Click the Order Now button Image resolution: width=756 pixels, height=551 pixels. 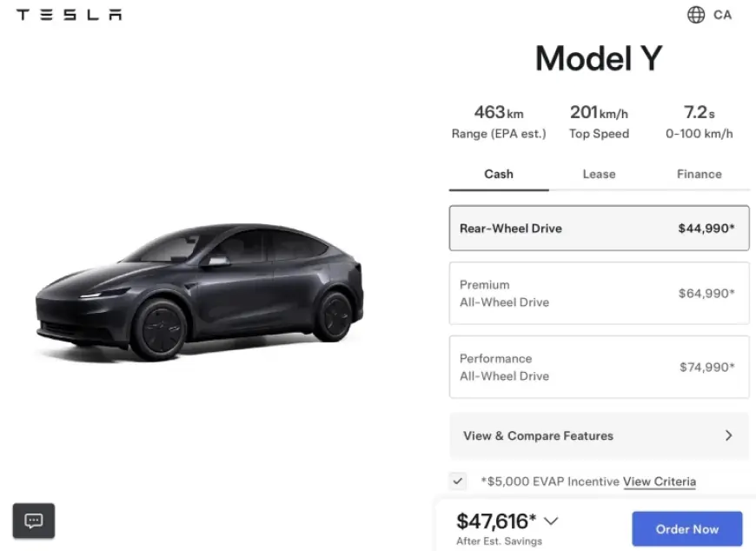[x=686, y=528]
